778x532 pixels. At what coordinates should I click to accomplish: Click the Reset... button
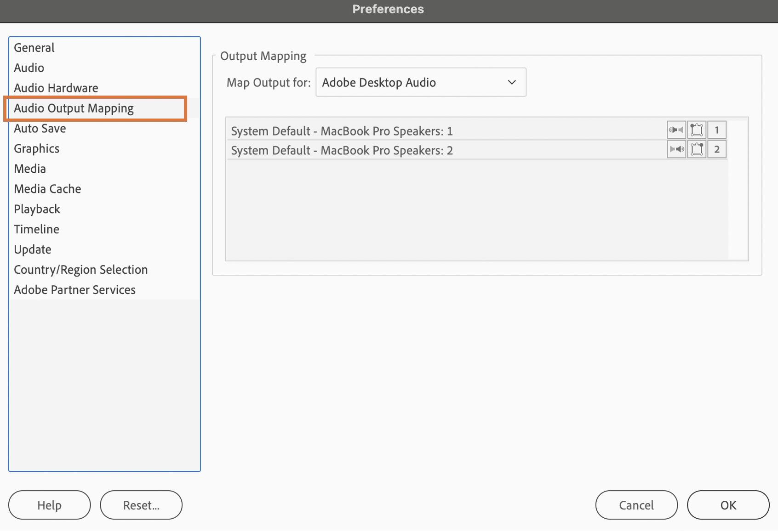click(141, 505)
